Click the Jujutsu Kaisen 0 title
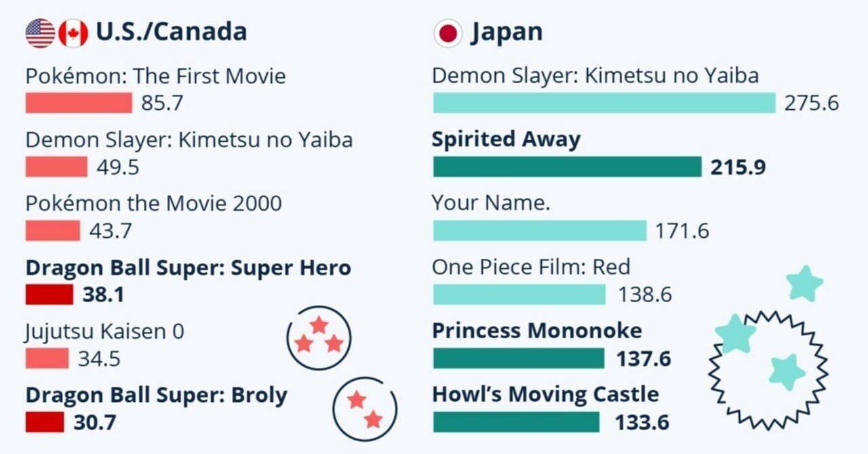The image size is (868, 454). click(x=104, y=331)
